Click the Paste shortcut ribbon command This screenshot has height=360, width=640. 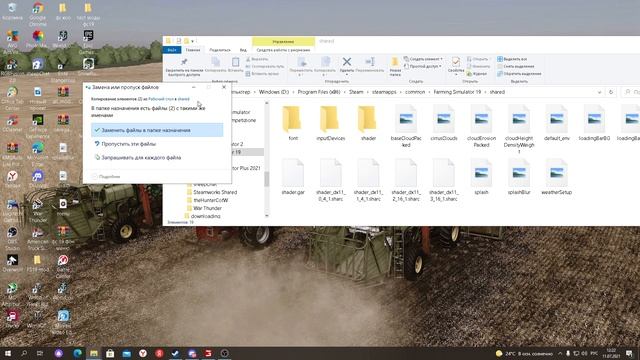click(262, 73)
